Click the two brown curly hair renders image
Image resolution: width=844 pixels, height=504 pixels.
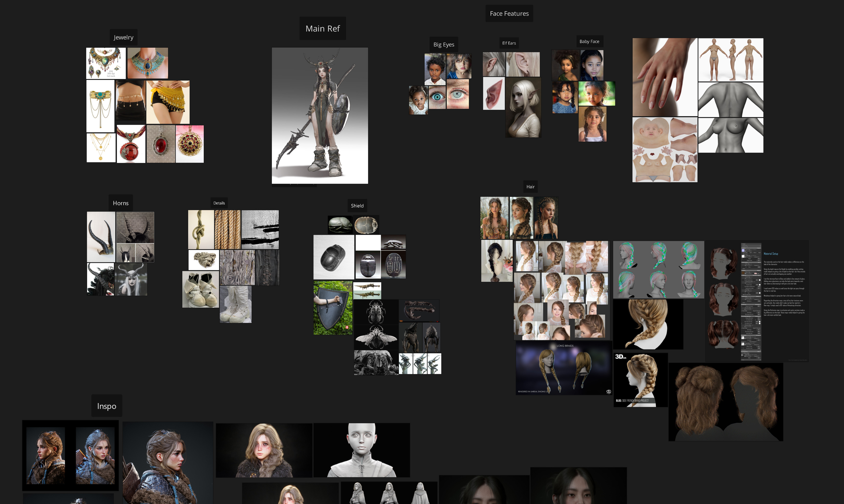coord(726,402)
